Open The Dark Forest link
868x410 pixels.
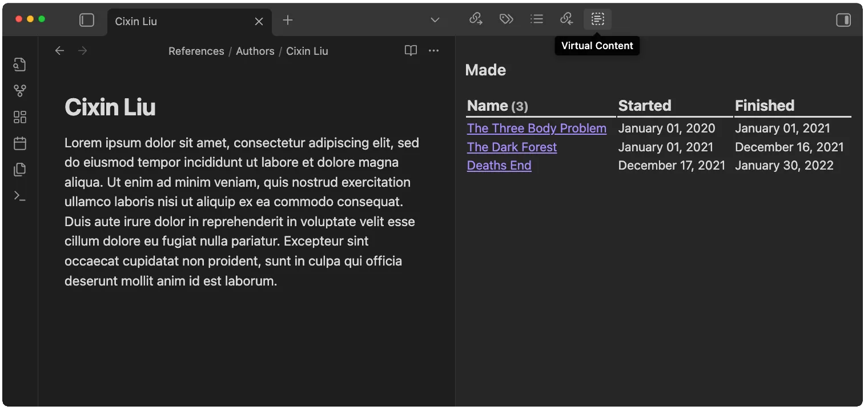pyautogui.click(x=512, y=147)
